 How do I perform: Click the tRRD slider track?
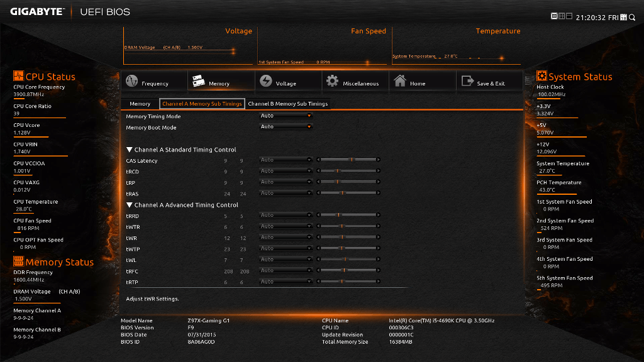pyautogui.click(x=348, y=215)
